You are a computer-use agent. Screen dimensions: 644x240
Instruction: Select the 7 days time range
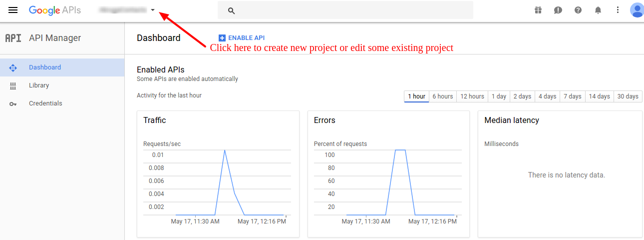(x=572, y=96)
